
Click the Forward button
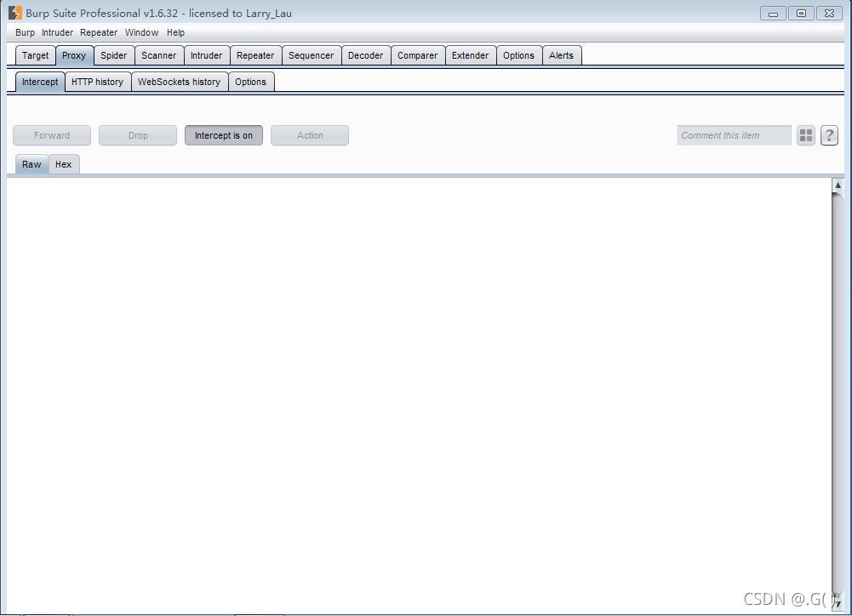click(x=52, y=135)
